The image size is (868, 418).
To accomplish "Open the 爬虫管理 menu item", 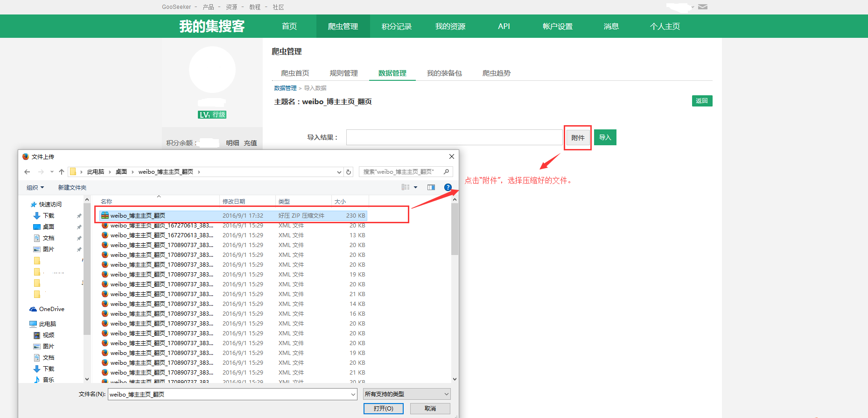I will click(x=343, y=26).
